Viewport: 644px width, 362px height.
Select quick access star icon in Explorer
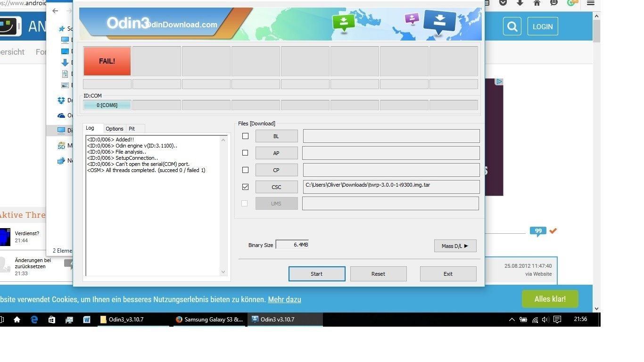[62, 29]
